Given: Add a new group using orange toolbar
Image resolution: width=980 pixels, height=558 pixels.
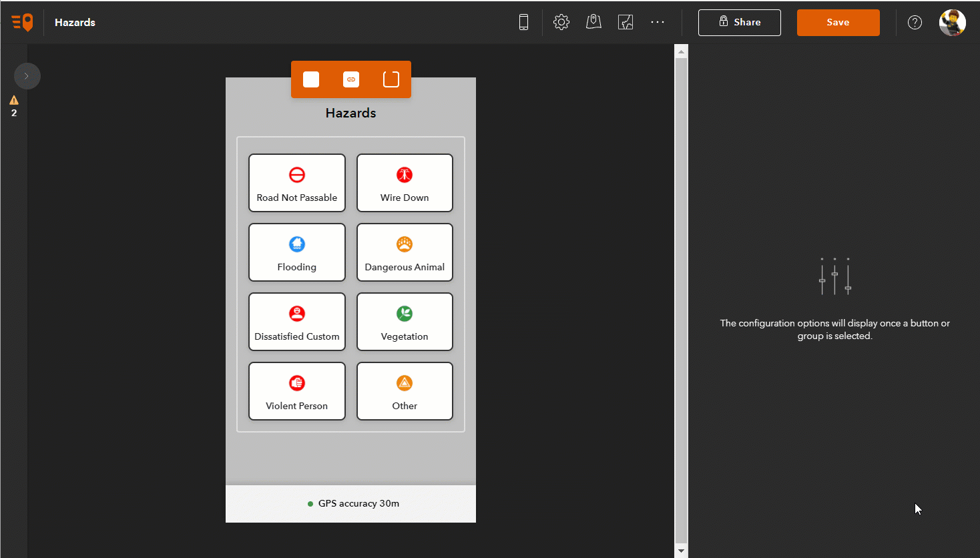Looking at the screenshot, I should point(391,79).
